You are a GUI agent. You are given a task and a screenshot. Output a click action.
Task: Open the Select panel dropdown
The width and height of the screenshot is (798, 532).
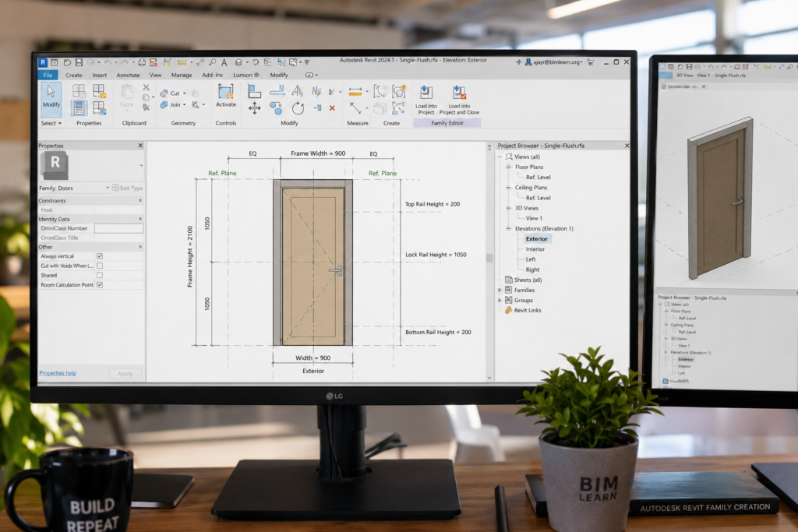click(x=51, y=123)
